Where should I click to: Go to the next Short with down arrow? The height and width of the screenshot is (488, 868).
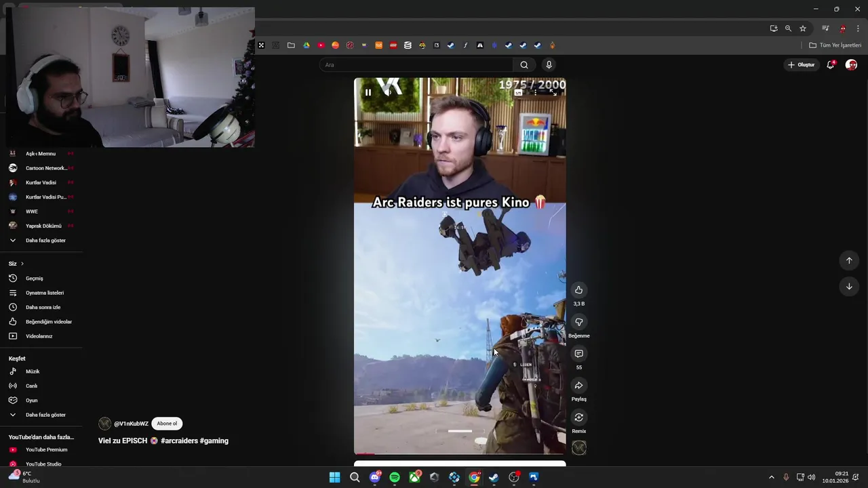(x=848, y=286)
